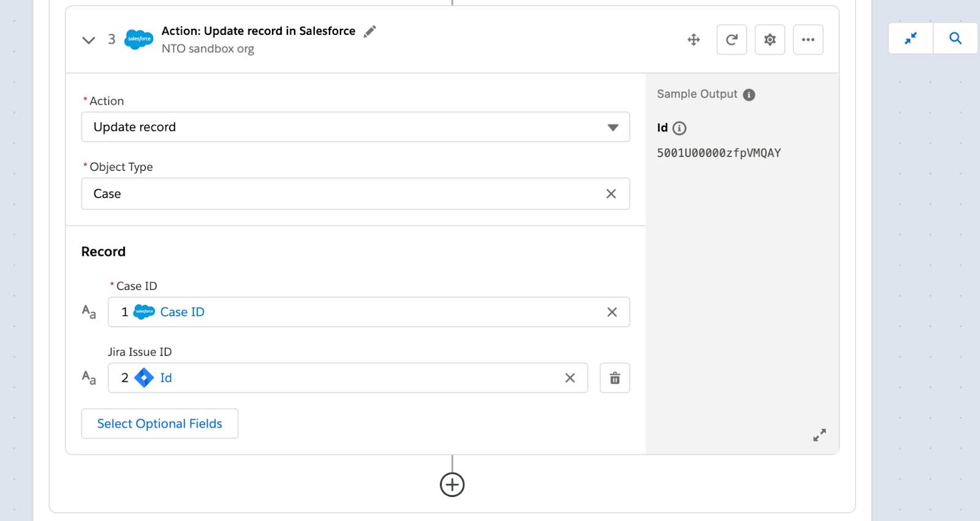Expand the Sample Output panel

820,435
